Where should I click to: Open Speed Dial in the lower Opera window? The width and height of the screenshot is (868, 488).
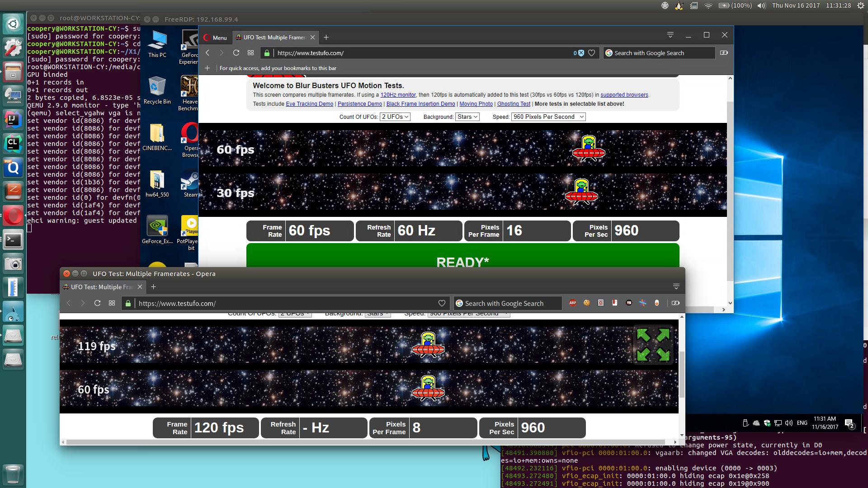coord(112,303)
